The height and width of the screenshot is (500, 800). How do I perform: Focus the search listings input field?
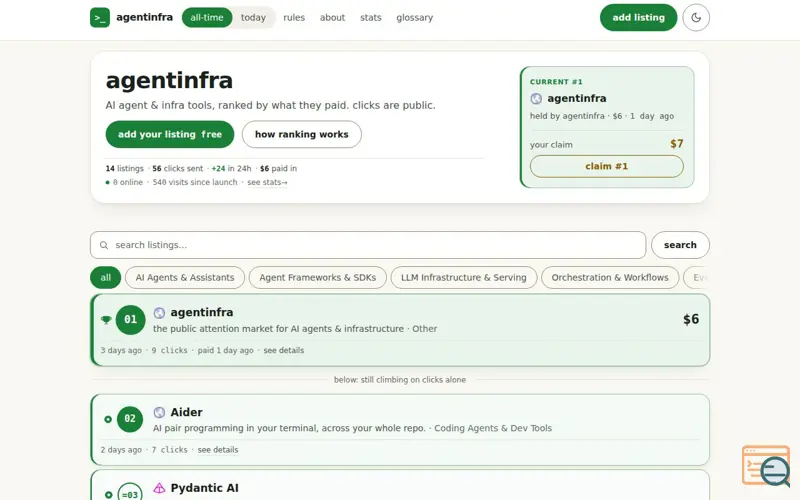368,245
